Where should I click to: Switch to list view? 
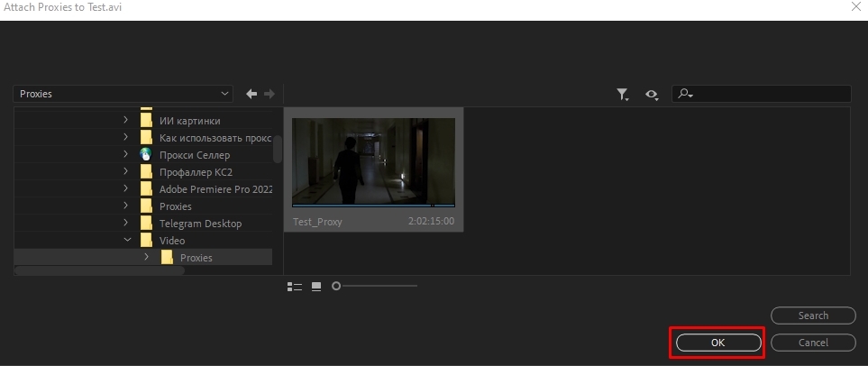coord(295,287)
